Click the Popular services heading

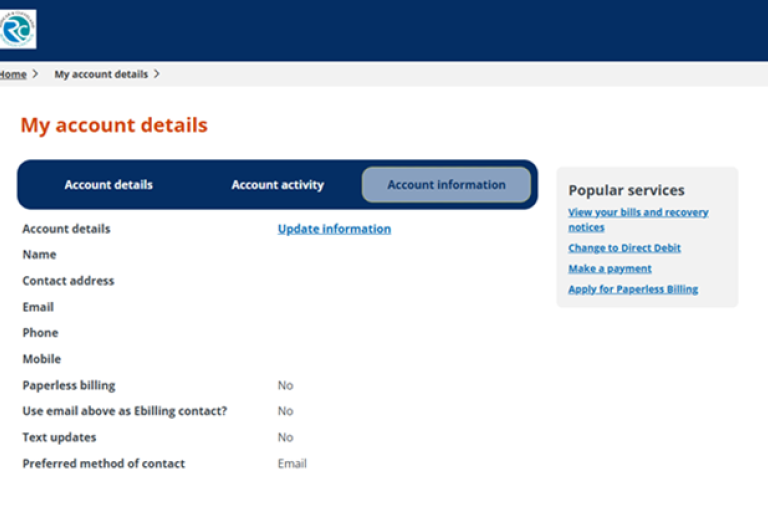click(626, 190)
